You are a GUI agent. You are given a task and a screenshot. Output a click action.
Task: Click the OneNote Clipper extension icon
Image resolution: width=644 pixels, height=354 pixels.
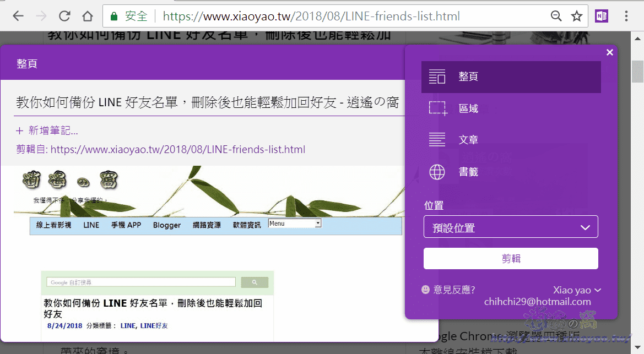click(x=601, y=15)
